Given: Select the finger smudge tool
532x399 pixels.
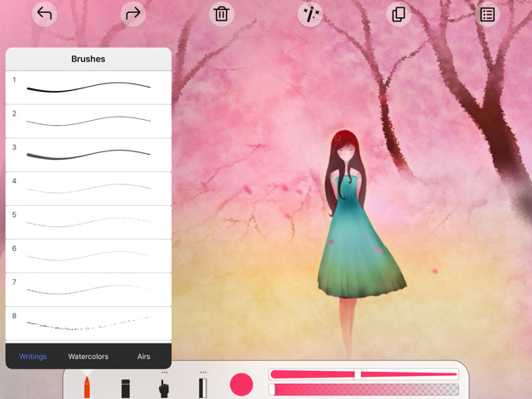Looking at the screenshot, I should (x=164, y=387).
